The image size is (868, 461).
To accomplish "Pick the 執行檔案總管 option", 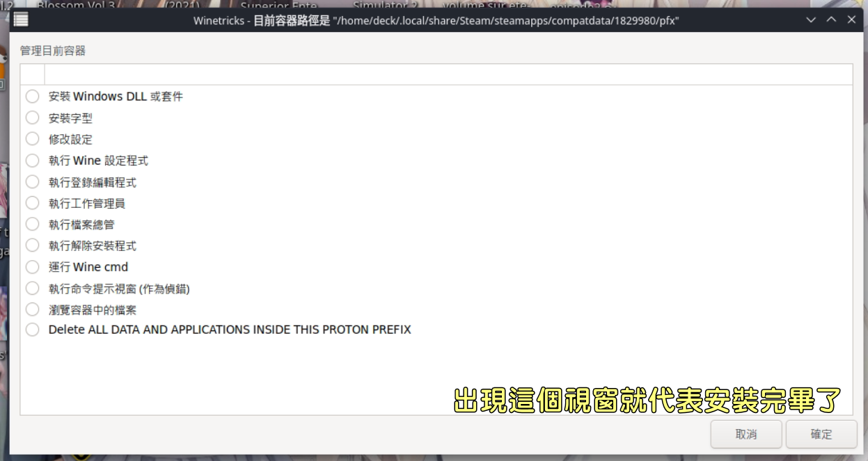I will pos(33,225).
